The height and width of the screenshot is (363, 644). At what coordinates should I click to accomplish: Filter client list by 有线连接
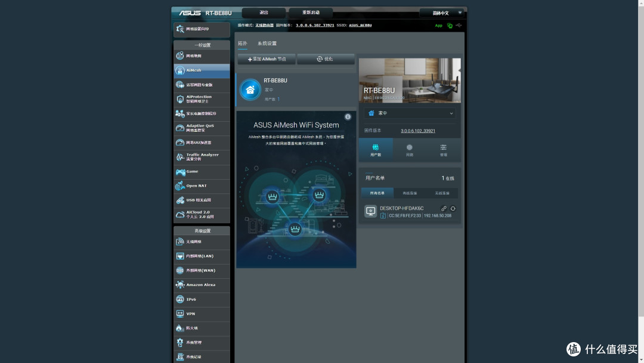point(410,193)
